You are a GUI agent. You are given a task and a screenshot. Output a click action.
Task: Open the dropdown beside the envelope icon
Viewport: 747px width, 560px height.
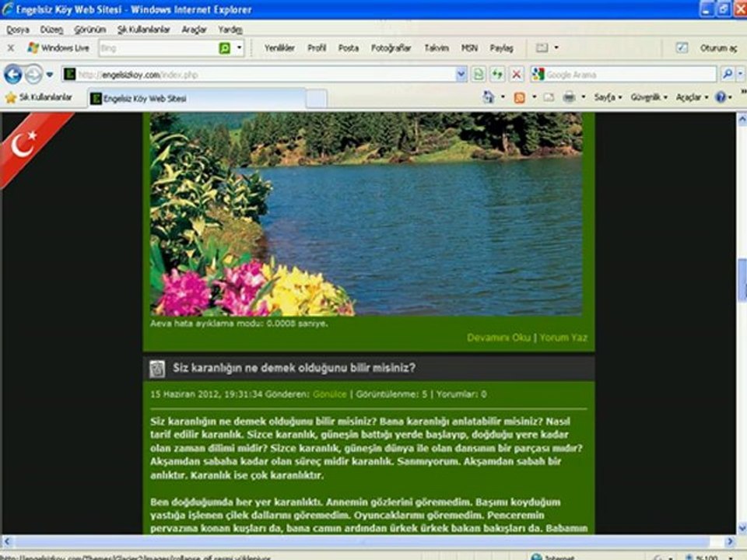coord(556,48)
